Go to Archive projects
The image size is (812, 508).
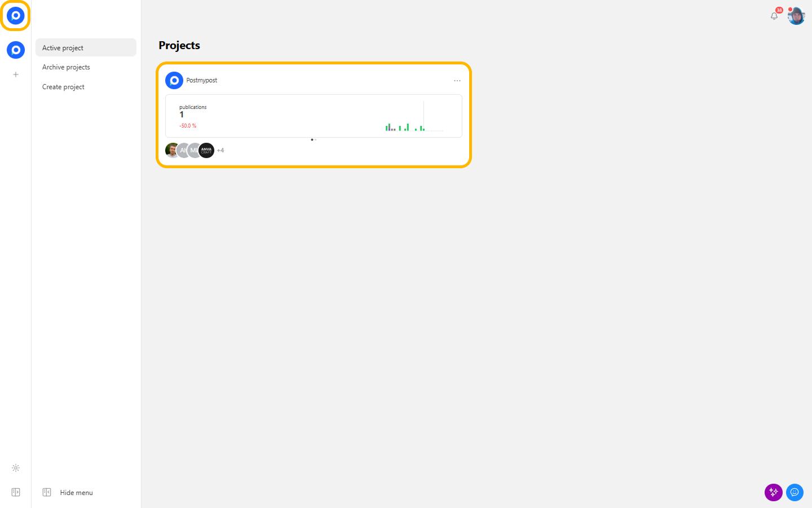(66, 67)
